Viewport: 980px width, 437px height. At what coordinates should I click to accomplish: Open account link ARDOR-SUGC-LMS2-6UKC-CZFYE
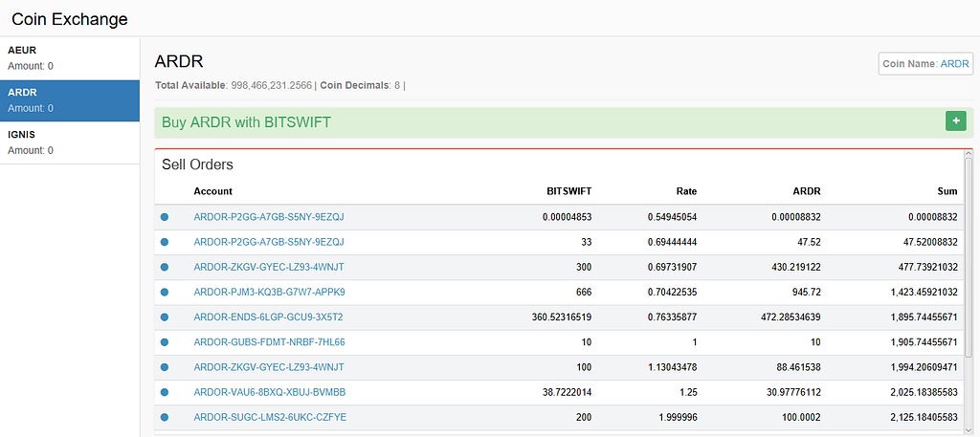tap(269, 417)
